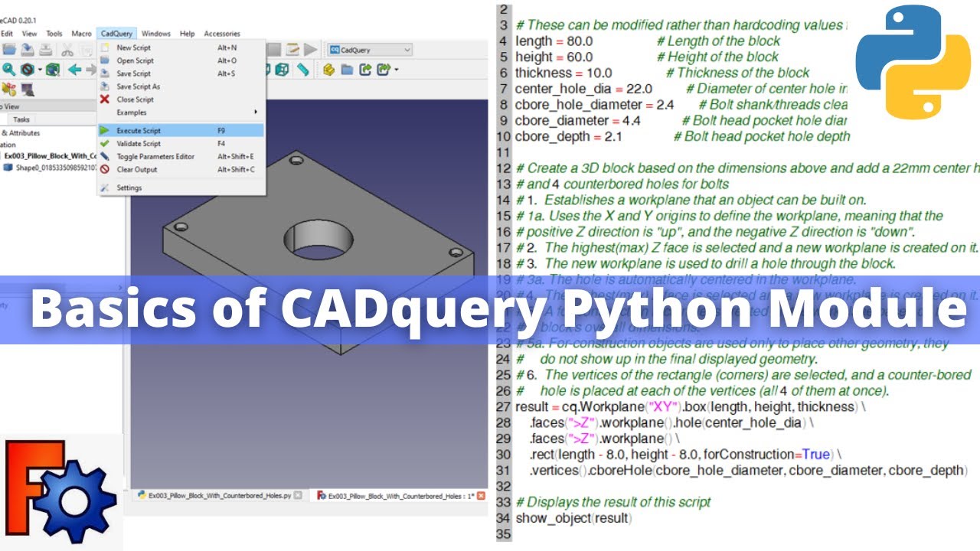This screenshot has width=980, height=551.
Task: Choose Save Script menu entry
Action: [181, 73]
